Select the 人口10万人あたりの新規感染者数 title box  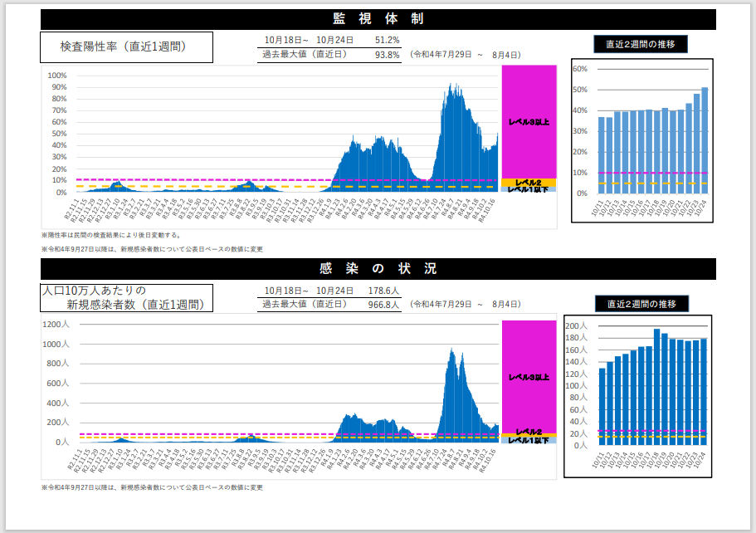pos(126,298)
